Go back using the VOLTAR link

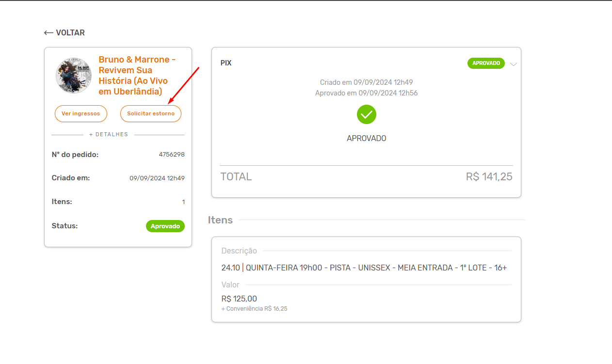pos(64,33)
